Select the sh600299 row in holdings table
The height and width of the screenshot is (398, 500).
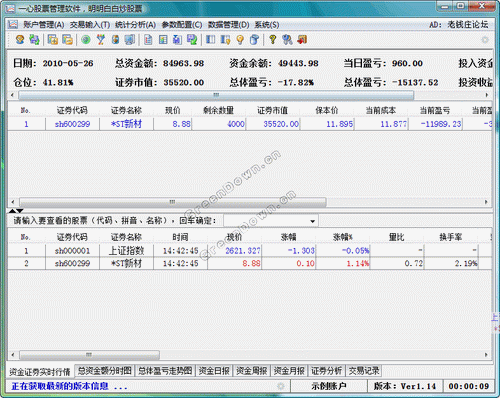click(250, 124)
